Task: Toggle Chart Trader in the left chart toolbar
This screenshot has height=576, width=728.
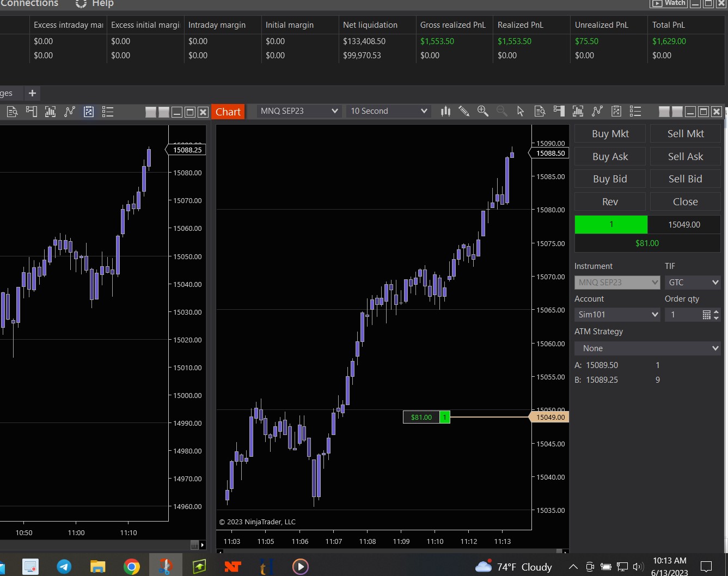Action: pos(32,112)
